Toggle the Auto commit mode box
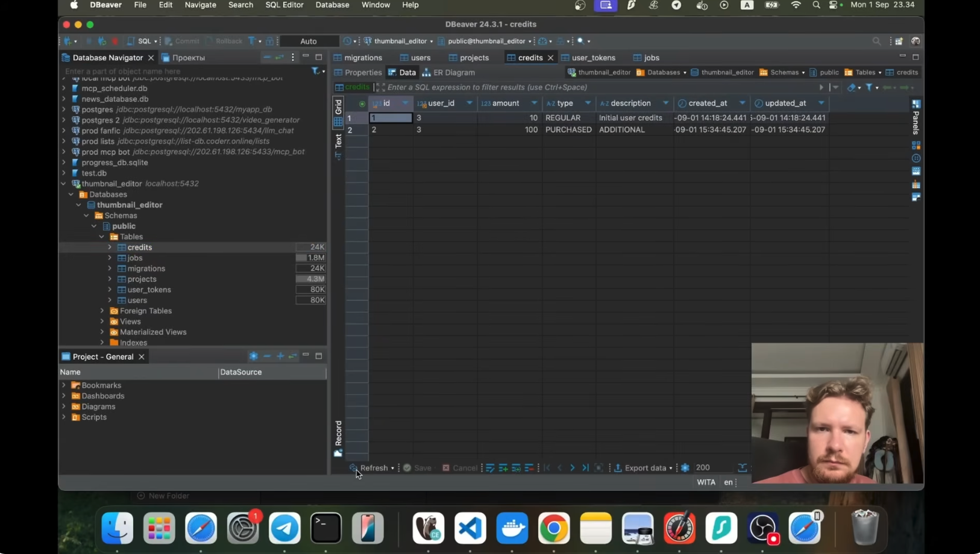980x554 pixels. (x=309, y=42)
